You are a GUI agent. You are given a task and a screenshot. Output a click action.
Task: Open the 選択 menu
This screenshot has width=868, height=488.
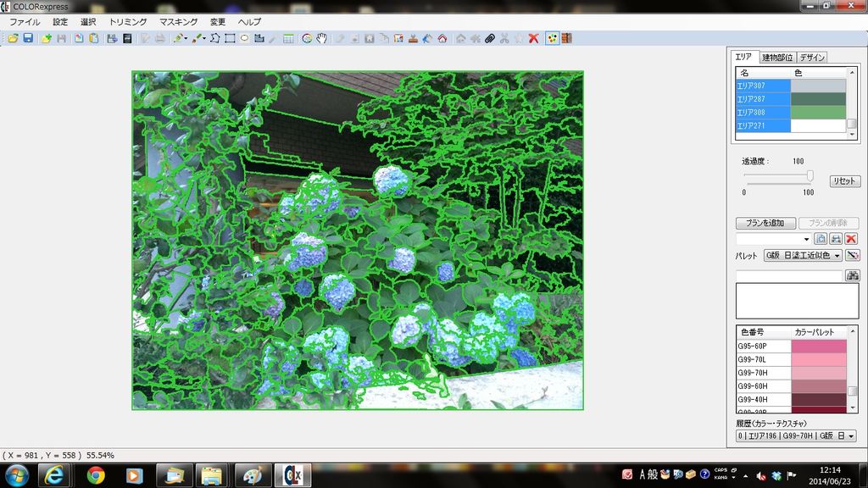click(x=88, y=21)
